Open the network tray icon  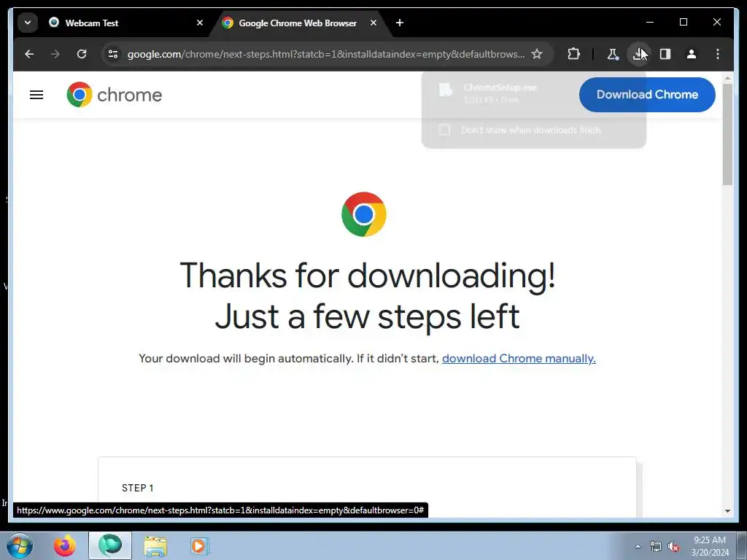coord(656,546)
